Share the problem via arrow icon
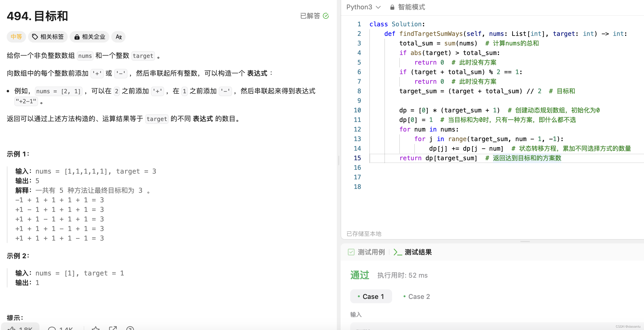This screenshot has width=644, height=330. [113, 328]
